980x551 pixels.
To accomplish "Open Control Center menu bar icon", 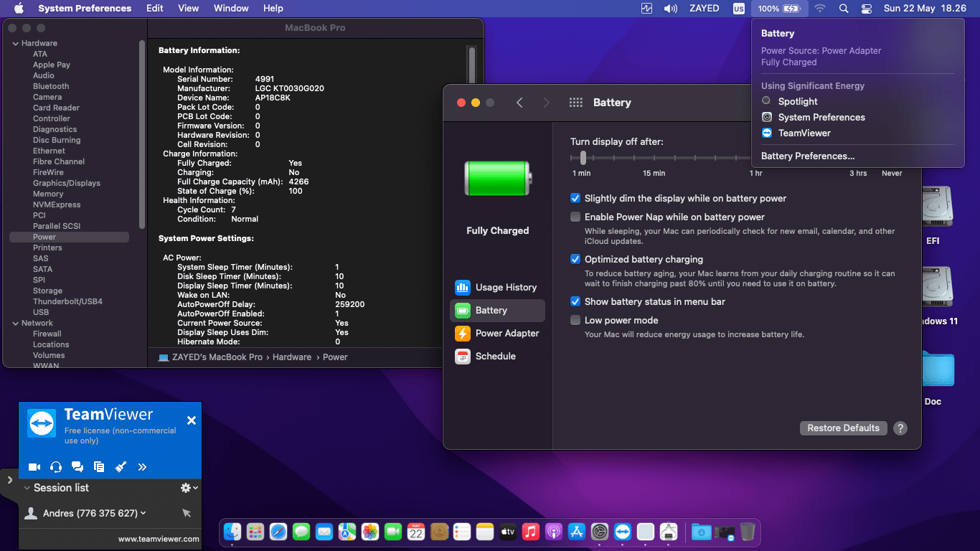I will point(867,9).
